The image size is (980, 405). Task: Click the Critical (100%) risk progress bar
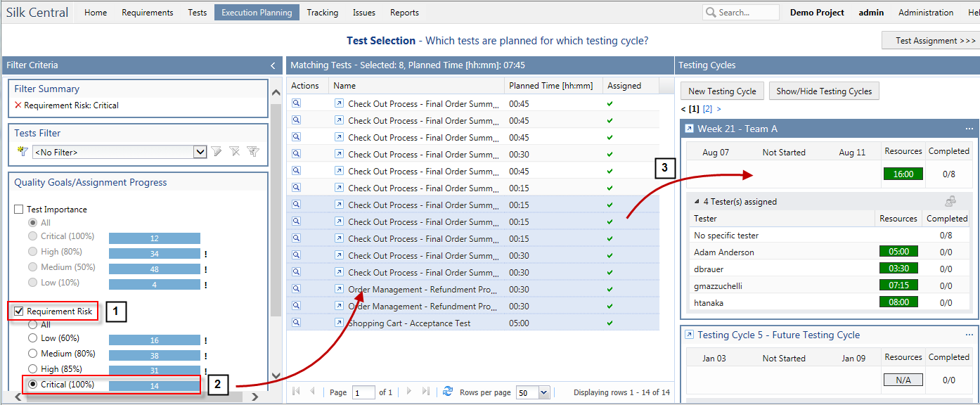coord(155,385)
